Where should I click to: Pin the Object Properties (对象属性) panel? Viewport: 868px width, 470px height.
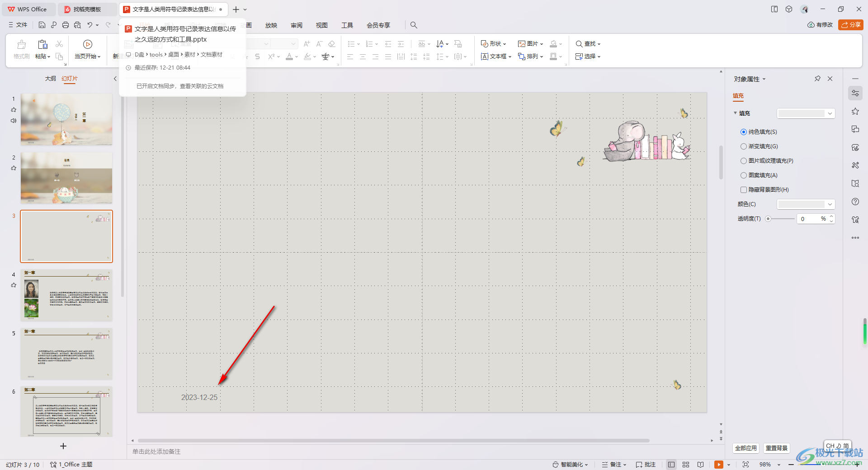(x=817, y=79)
